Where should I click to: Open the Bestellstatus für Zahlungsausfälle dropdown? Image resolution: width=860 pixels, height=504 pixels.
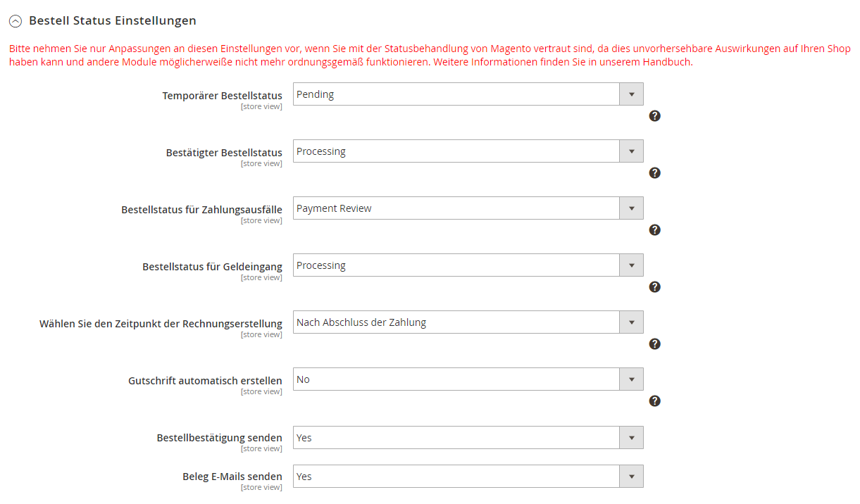pos(468,208)
